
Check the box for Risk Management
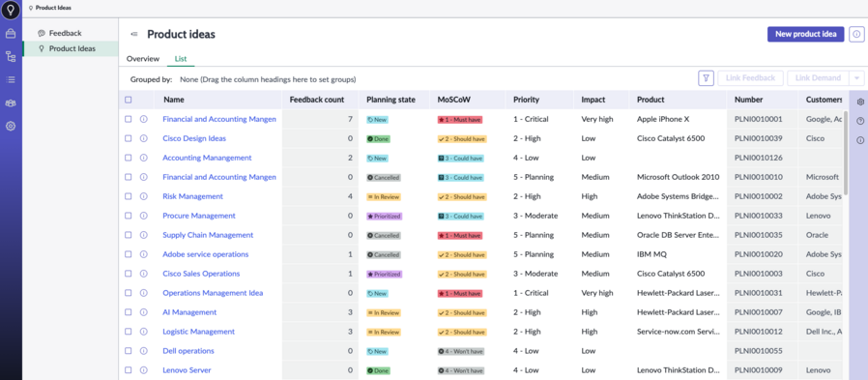click(x=129, y=196)
